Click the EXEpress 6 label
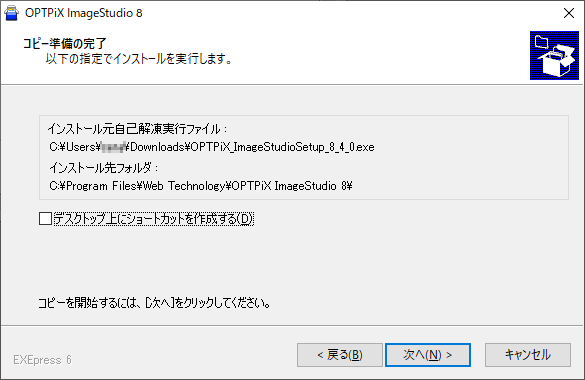This screenshot has width=585, height=380. coord(42,360)
